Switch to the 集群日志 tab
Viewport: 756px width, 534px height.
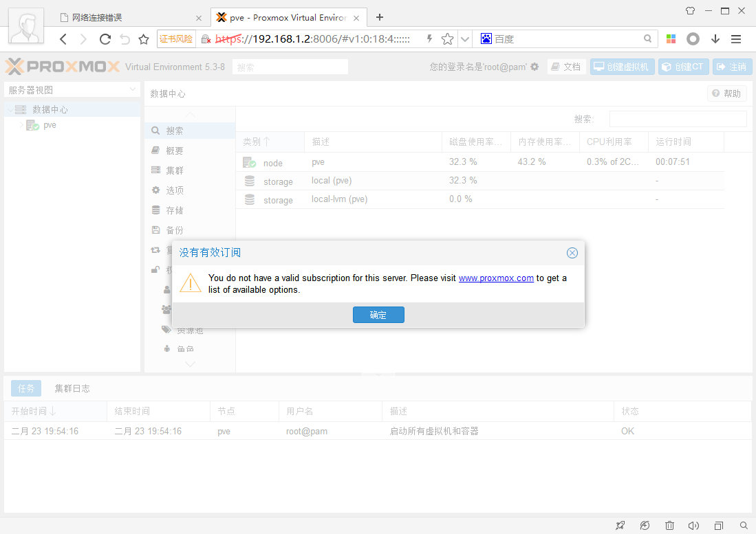pyautogui.click(x=72, y=388)
